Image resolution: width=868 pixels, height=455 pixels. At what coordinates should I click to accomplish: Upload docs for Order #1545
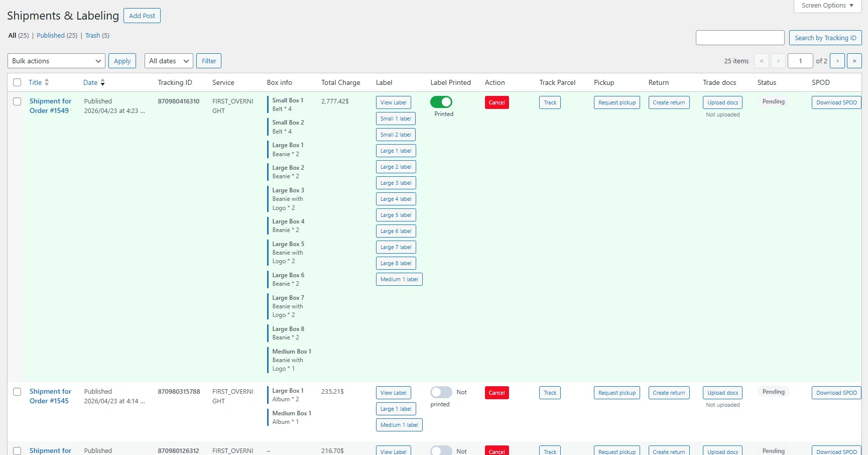[x=723, y=393]
